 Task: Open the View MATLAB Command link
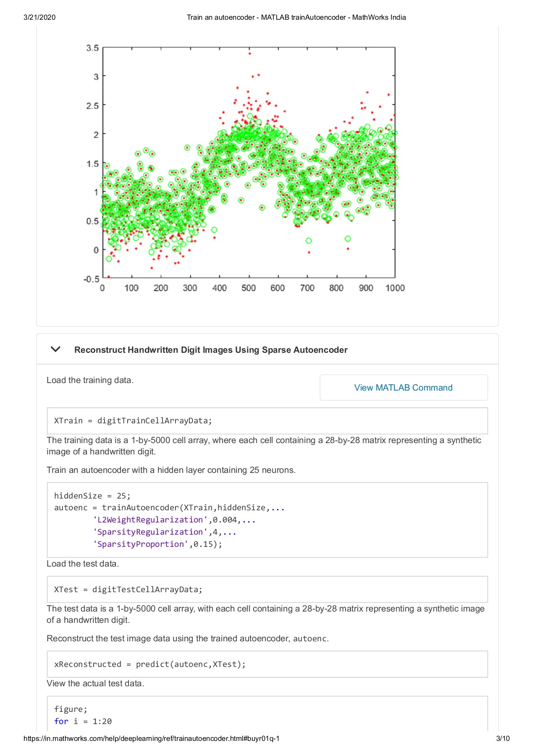pos(403,388)
